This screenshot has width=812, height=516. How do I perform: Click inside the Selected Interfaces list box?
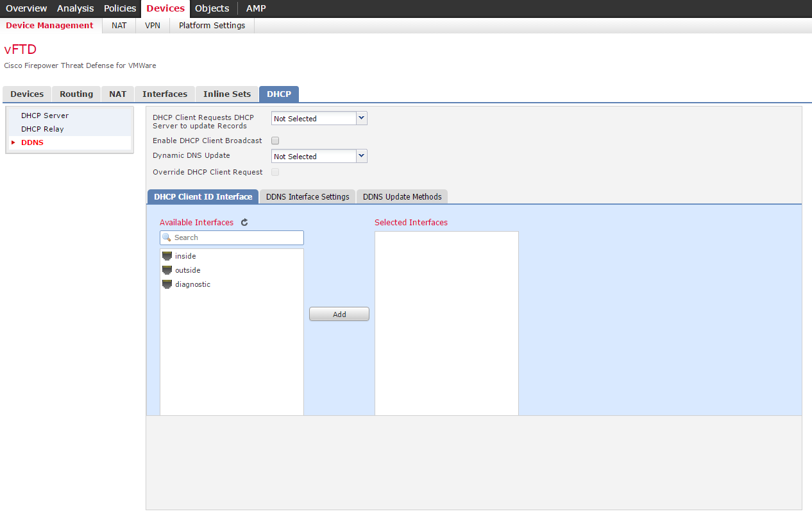tap(446, 323)
